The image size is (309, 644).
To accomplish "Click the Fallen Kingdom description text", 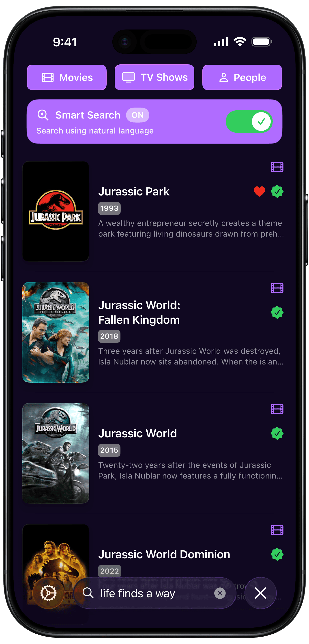I will pos(191,356).
